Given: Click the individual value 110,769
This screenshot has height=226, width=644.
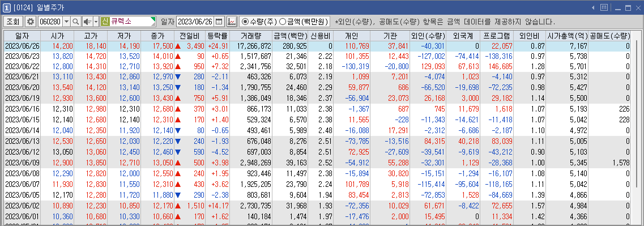Looking at the screenshot, I should (358, 46).
